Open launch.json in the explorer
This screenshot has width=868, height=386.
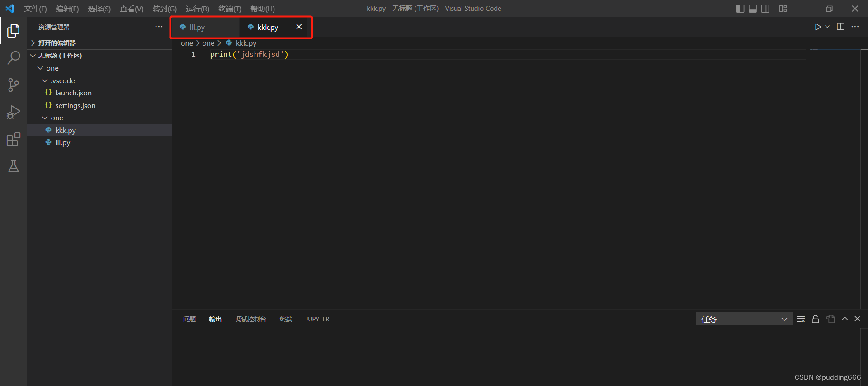[x=99, y=93]
